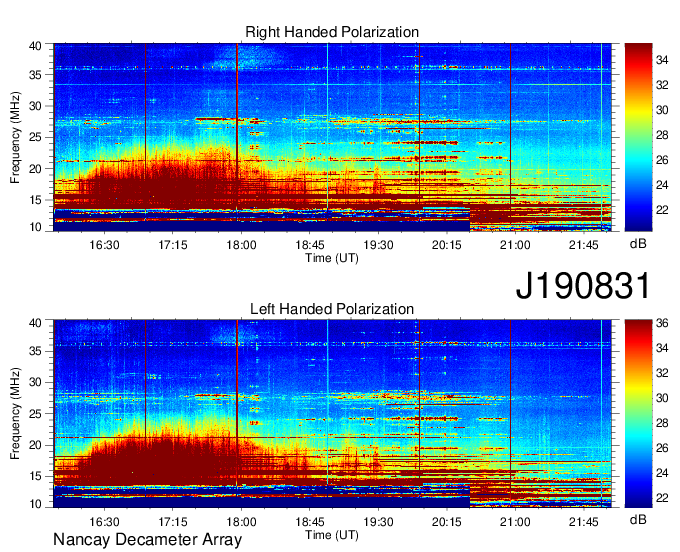Click the 20:15 tick of Right Handed plot
680x552 pixels.
447,245
